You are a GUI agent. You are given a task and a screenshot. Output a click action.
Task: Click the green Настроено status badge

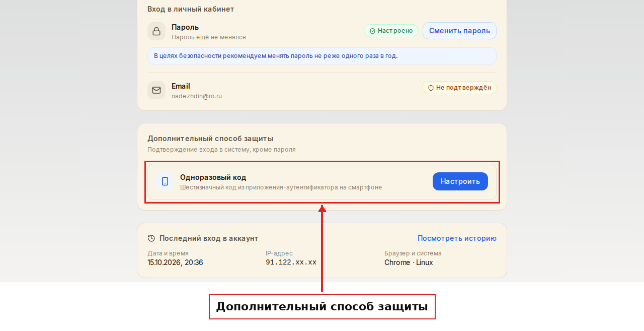click(x=391, y=31)
